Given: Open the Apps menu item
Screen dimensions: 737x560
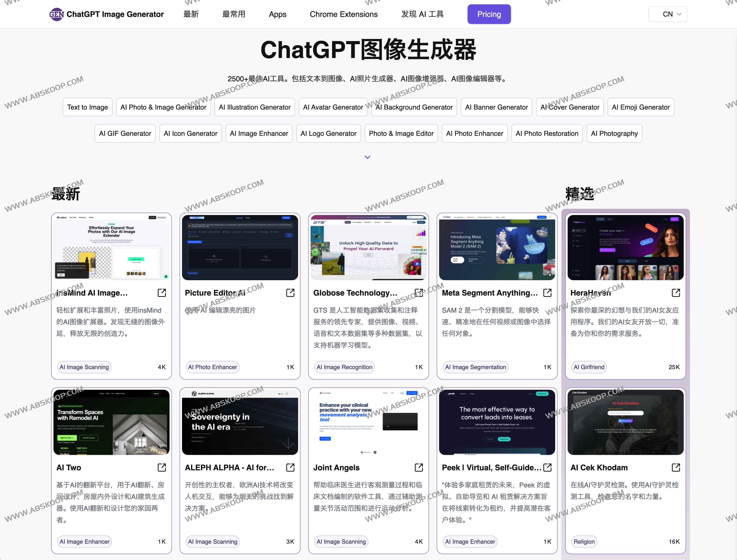Looking at the screenshot, I should point(277,14).
